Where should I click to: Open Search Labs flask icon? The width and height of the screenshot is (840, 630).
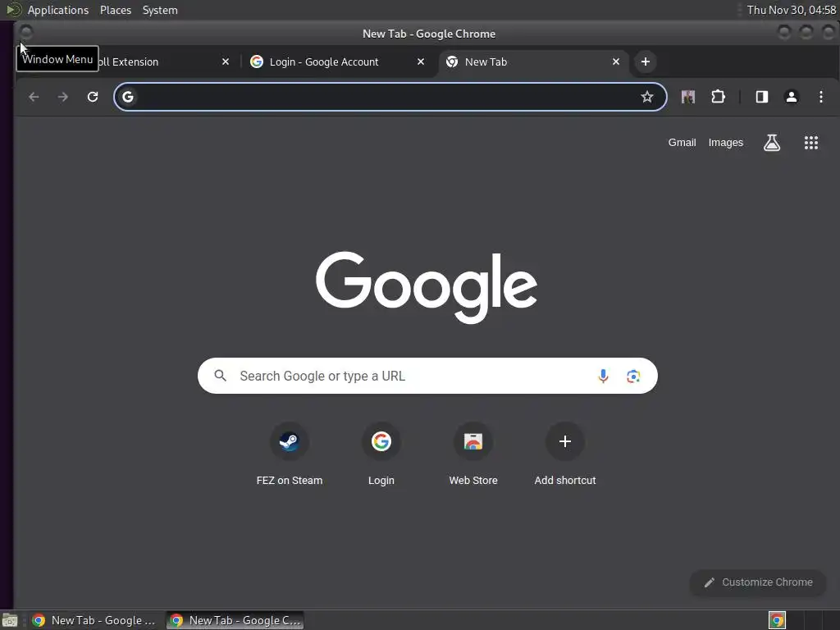(x=771, y=143)
